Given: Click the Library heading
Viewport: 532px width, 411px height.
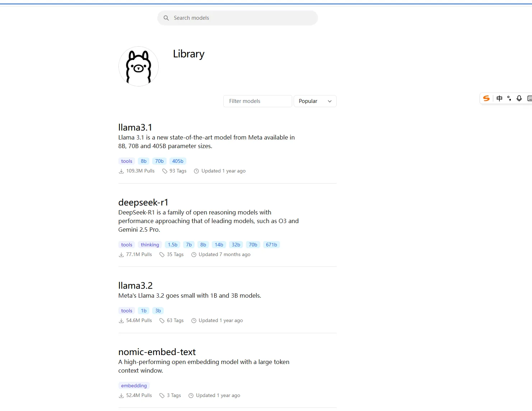Looking at the screenshot, I should 189,54.
